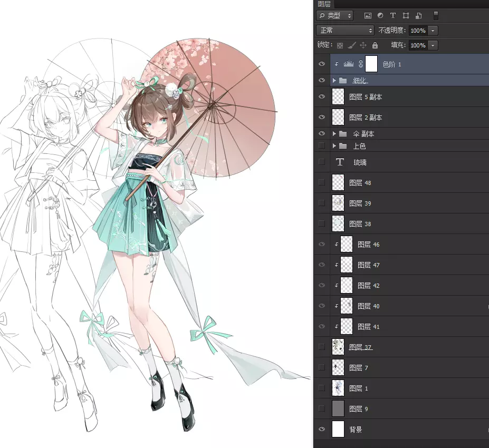489x448 pixels.
Task: Toggle visibility of 图层 41
Action: pos(322,326)
